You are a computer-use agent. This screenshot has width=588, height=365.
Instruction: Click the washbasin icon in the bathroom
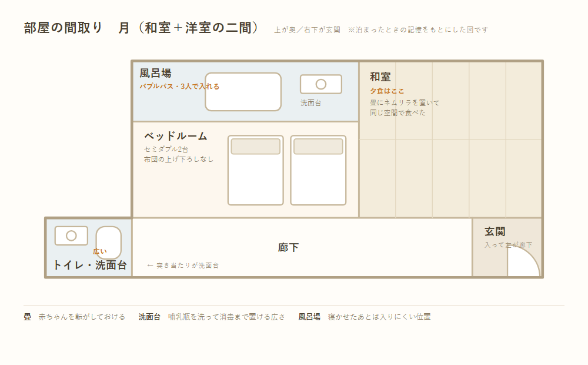(x=321, y=84)
